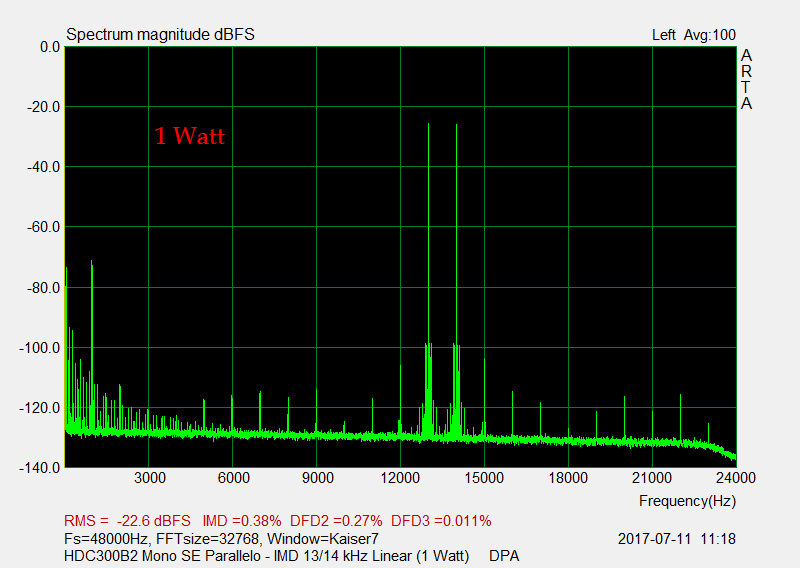Click the 24000 Hz frequency label
800x568 pixels.
point(736,478)
